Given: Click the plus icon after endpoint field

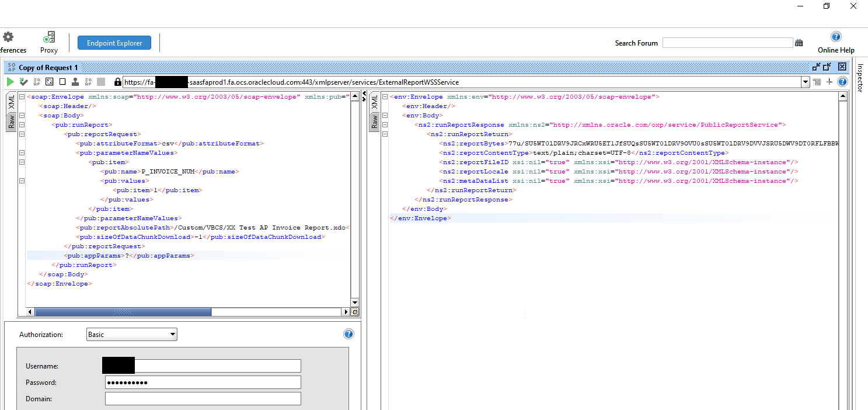Looking at the screenshot, I should point(829,82).
